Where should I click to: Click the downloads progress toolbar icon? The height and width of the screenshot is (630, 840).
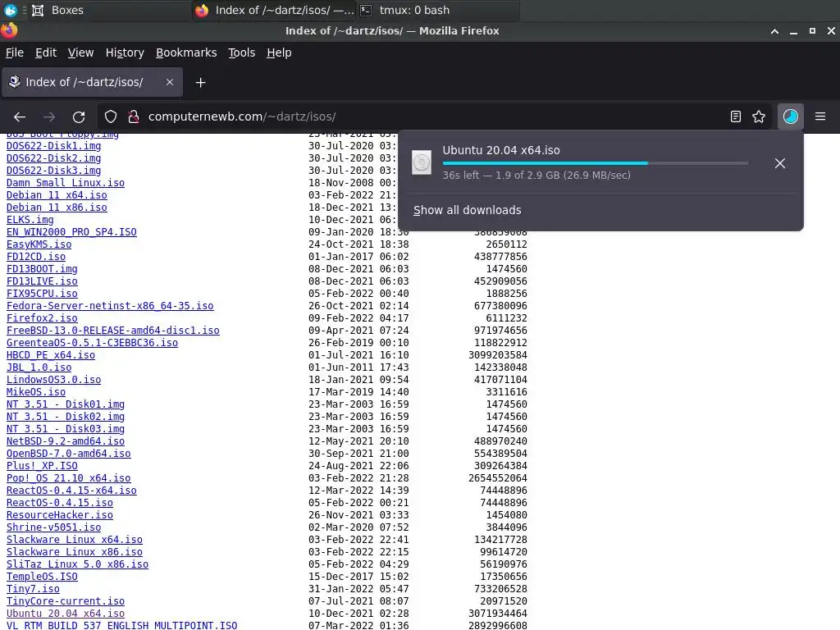[790, 116]
